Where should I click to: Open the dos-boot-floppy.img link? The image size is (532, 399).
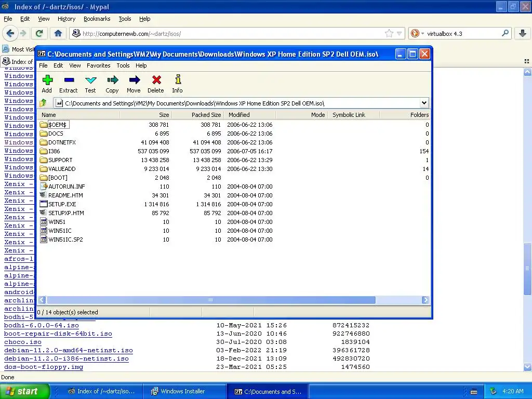tap(44, 367)
